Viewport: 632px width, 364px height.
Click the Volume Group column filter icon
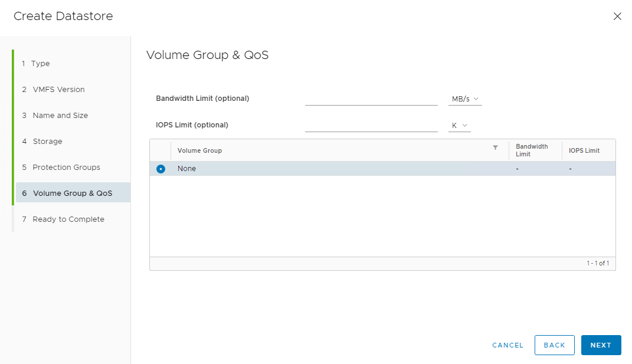point(495,147)
